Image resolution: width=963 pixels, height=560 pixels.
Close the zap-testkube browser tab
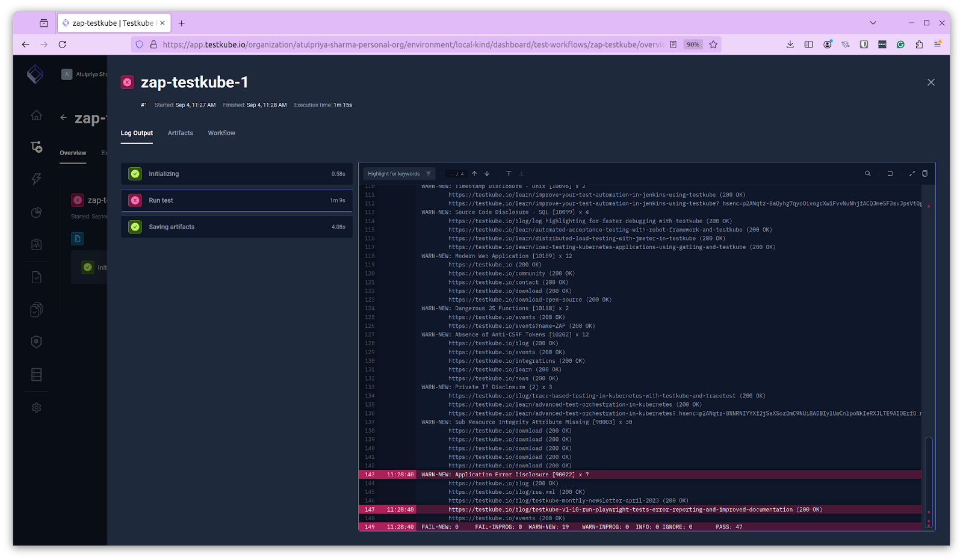click(x=163, y=23)
